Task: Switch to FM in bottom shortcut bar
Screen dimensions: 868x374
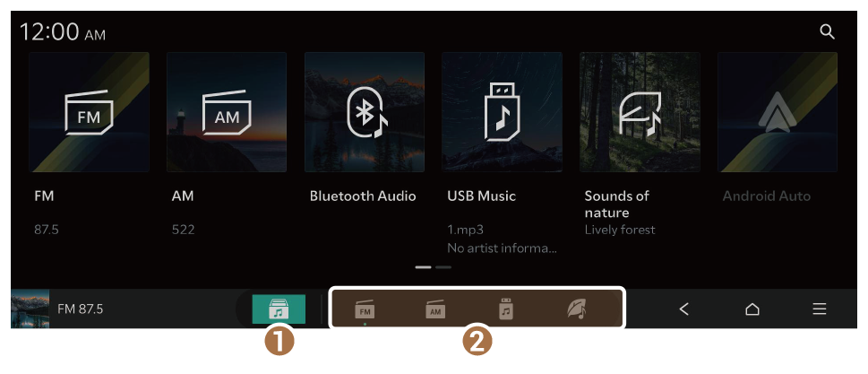Action: point(365,309)
